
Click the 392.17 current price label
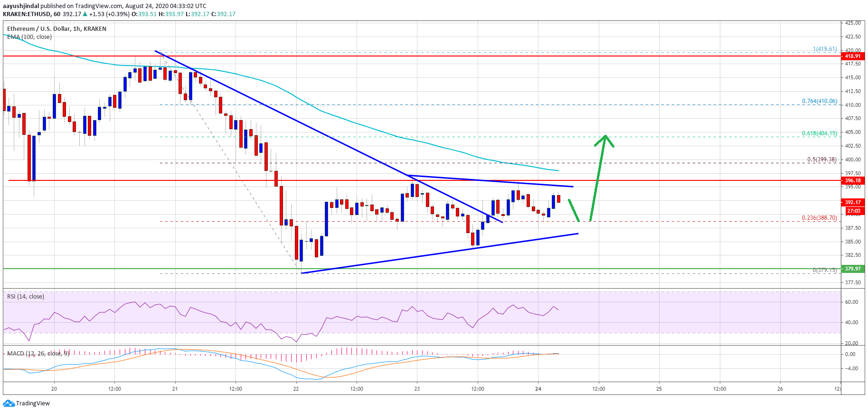[853, 202]
